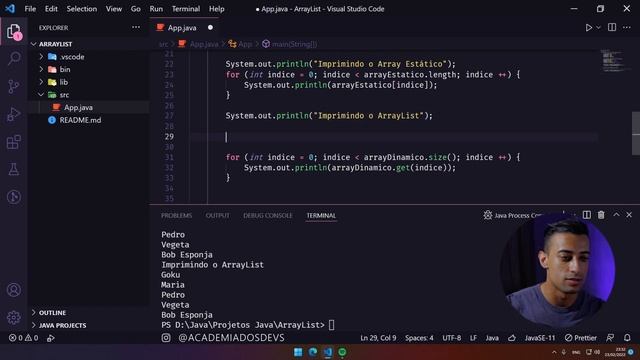Open the Source Control view
Viewport: 640px width, 360px height.
coord(13,86)
